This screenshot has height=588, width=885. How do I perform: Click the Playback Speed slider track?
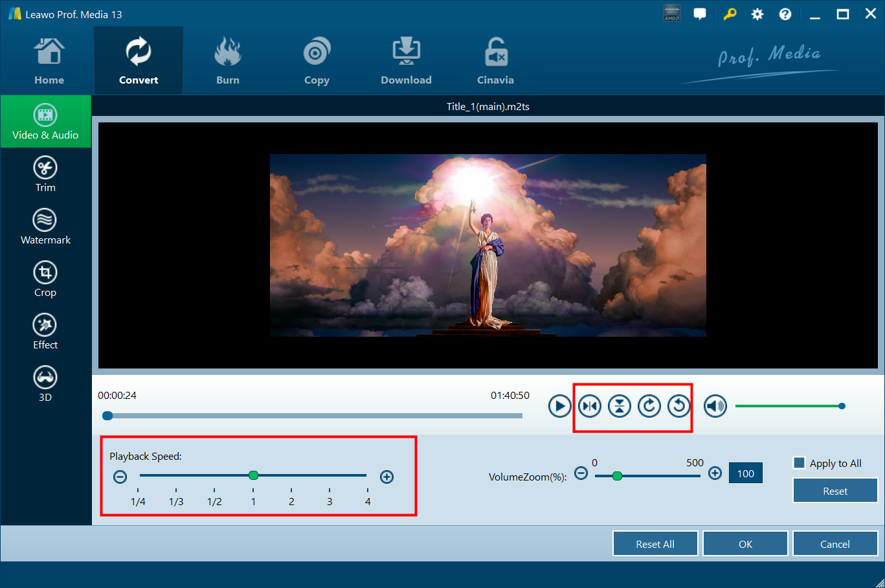[253, 475]
